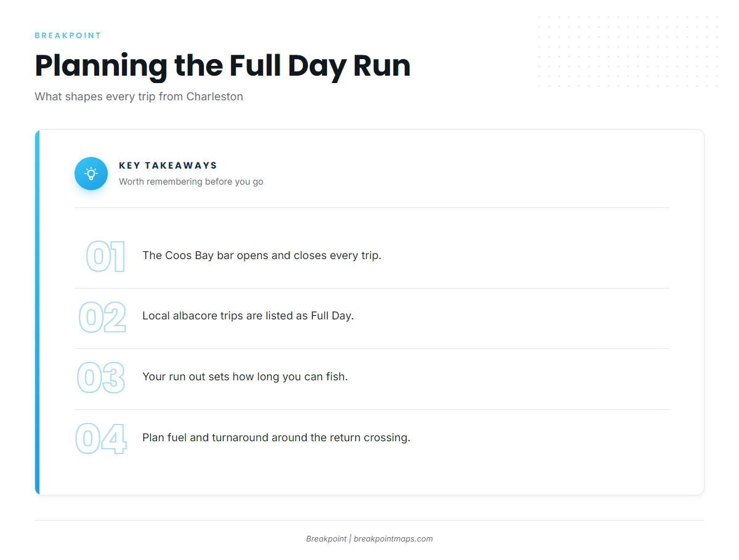739x560 pixels.
Task: Click the lightbulb Key Takeaways icon
Action: point(91,174)
